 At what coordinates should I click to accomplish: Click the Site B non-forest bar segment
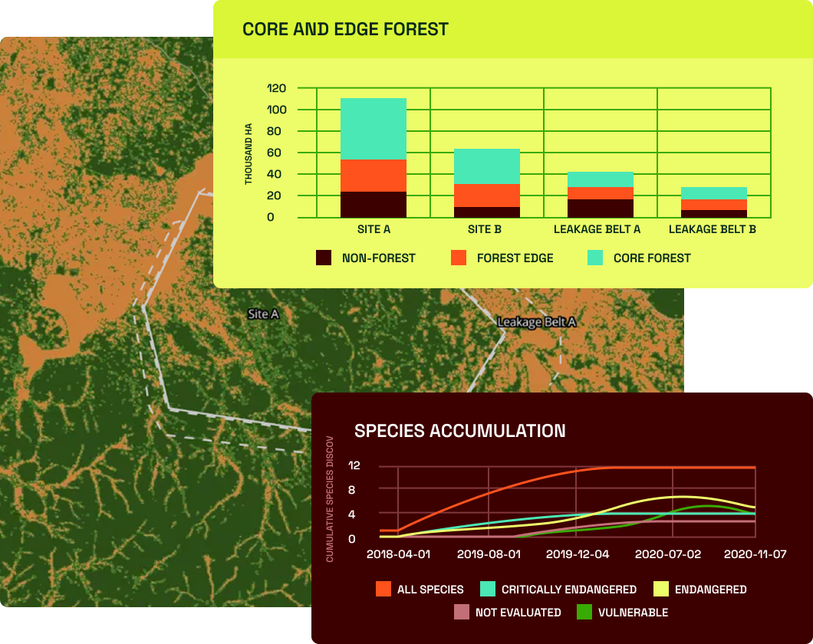[487, 212]
